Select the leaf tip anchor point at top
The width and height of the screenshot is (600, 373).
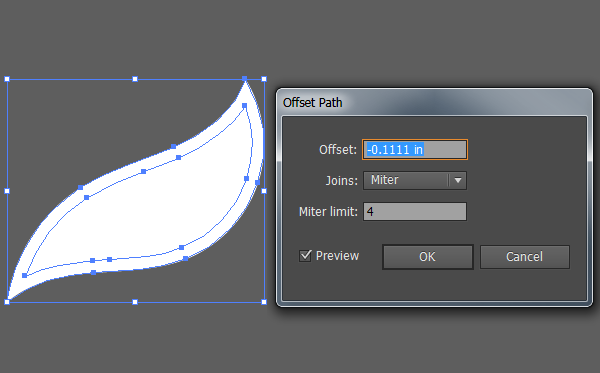click(245, 78)
